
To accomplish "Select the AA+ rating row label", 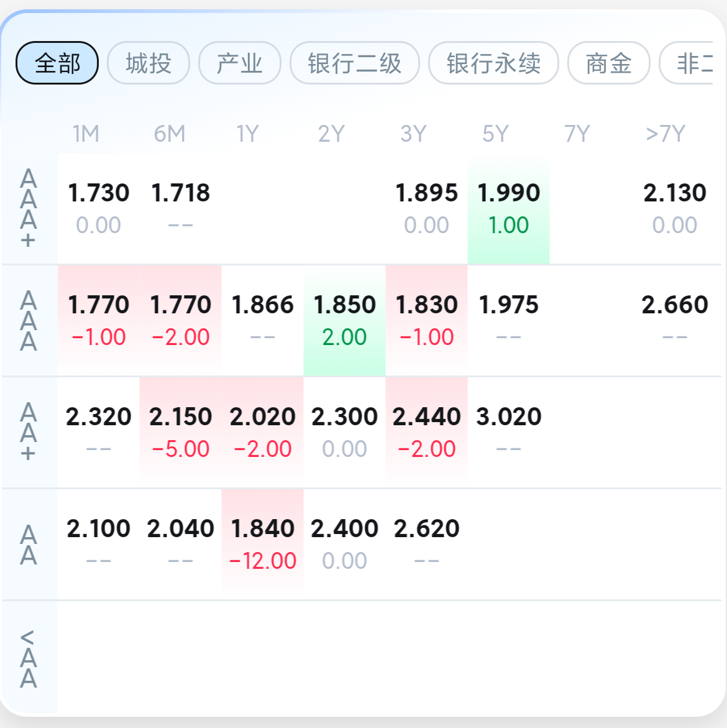I will pyautogui.click(x=29, y=432).
